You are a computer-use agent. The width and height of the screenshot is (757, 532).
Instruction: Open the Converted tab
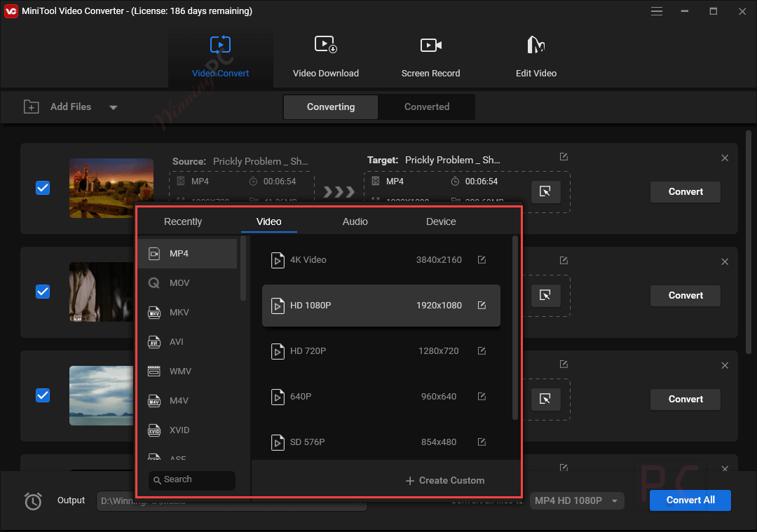pyautogui.click(x=427, y=107)
